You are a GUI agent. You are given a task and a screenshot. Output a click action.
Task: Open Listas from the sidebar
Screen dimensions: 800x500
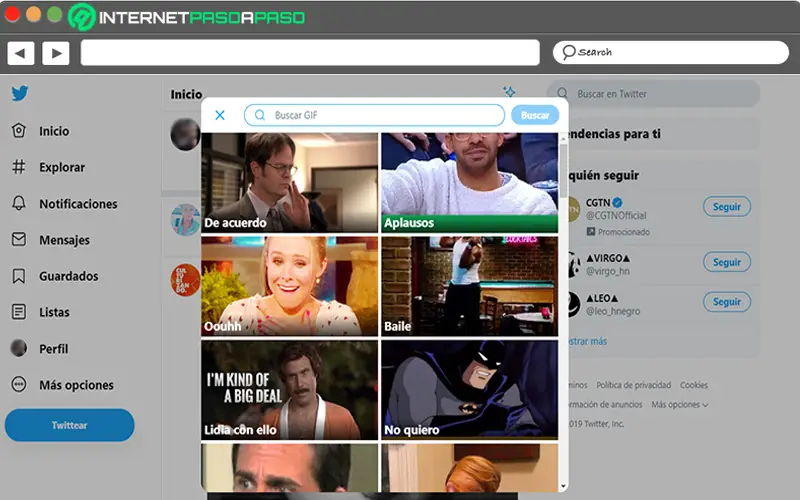tap(54, 312)
